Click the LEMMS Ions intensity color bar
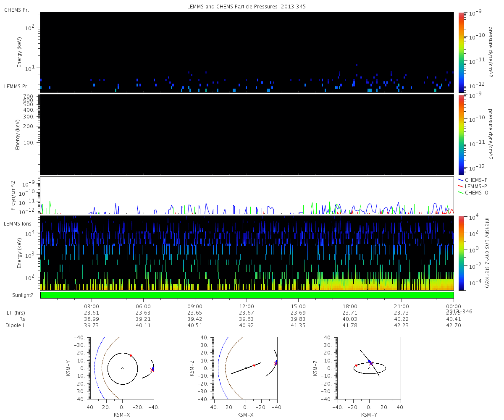The height and width of the screenshot is (420, 504). pos(461,253)
